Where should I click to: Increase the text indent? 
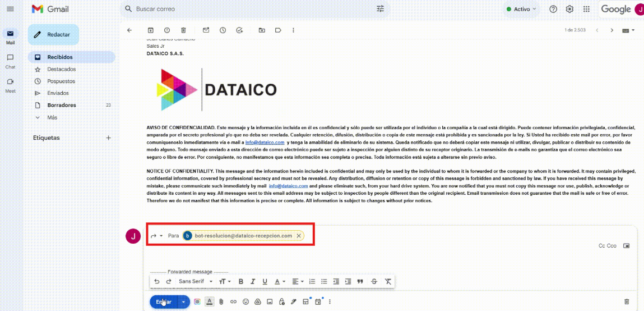pyautogui.click(x=348, y=281)
